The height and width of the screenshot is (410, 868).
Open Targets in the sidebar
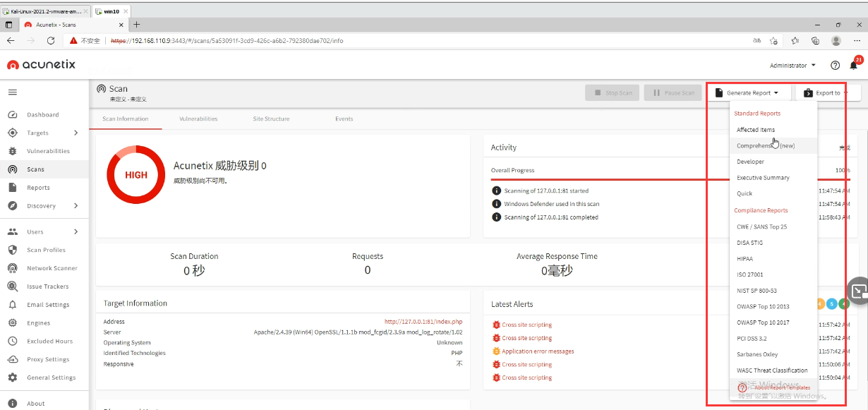click(x=44, y=133)
